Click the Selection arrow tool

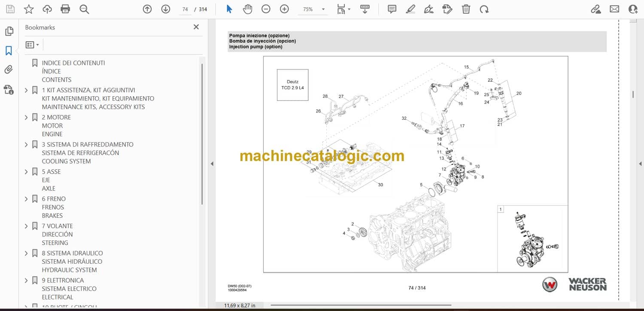pyautogui.click(x=229, y=9)
